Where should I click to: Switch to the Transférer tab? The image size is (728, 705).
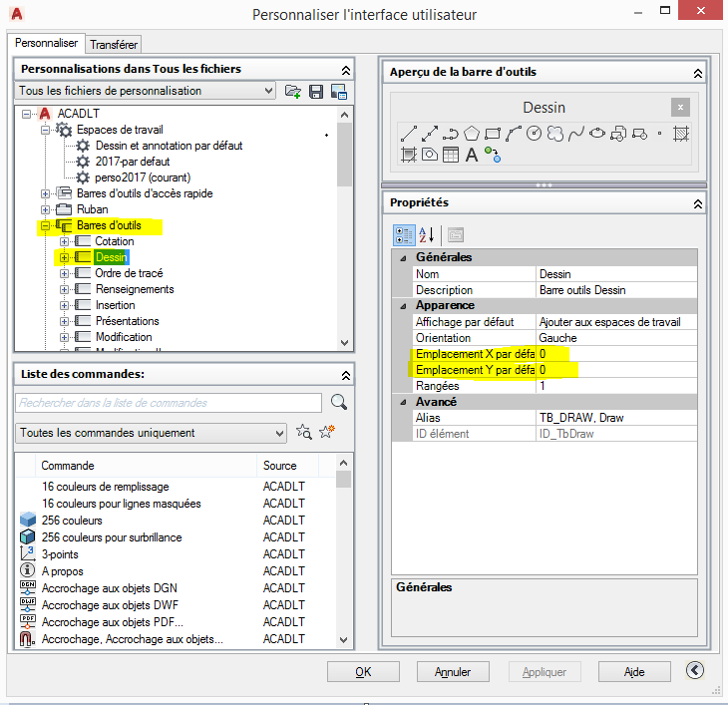pyautogui.click(x=114, y=45)
